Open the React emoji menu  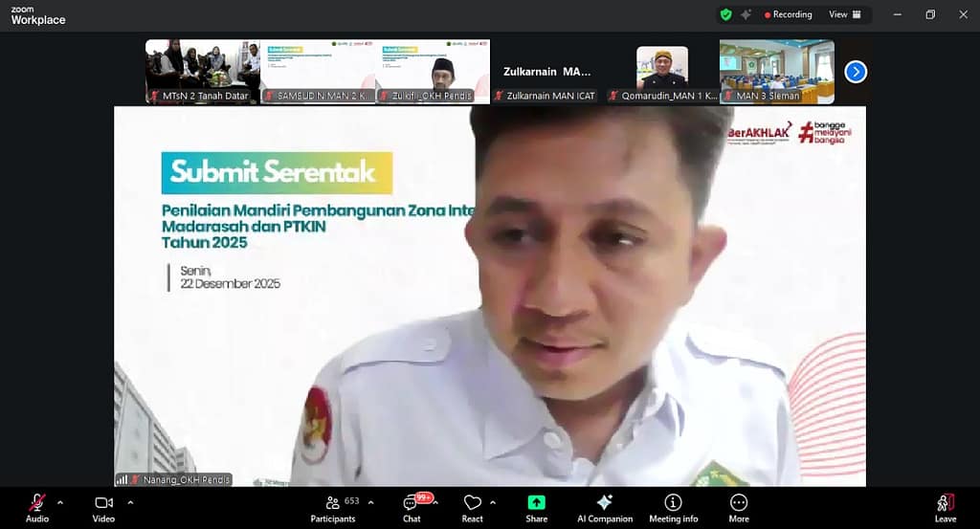pyautogui.click(x=472, y=507)
